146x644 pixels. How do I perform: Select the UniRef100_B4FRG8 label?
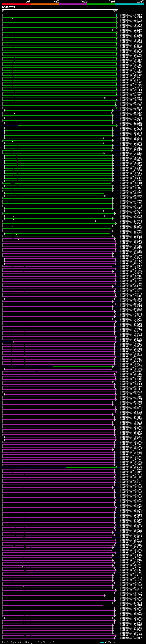click(131, 67)
